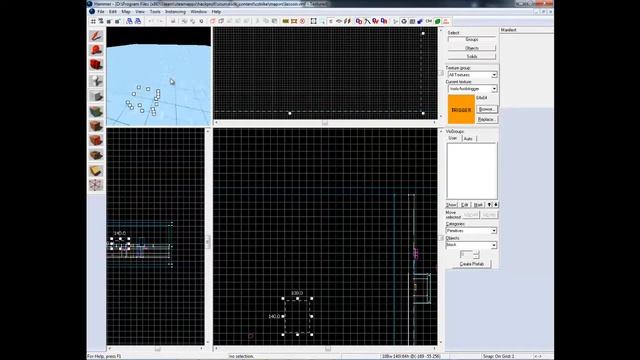The image size is (640, 360).
Task: Click the Replace texture button
Action: tap(487, 119)
